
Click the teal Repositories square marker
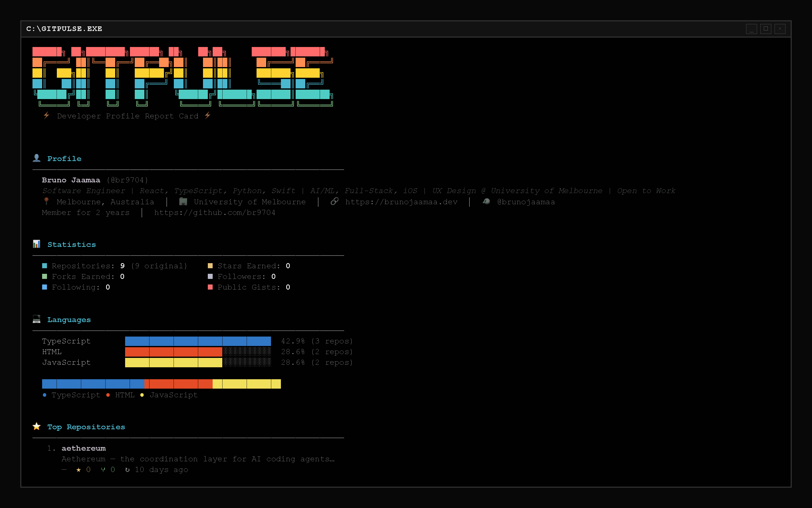45,266
